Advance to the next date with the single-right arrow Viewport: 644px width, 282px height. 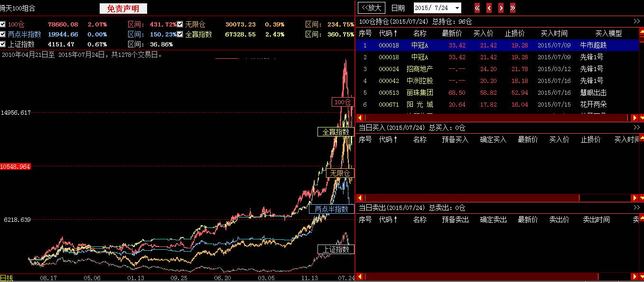click(x=501, y=8)
